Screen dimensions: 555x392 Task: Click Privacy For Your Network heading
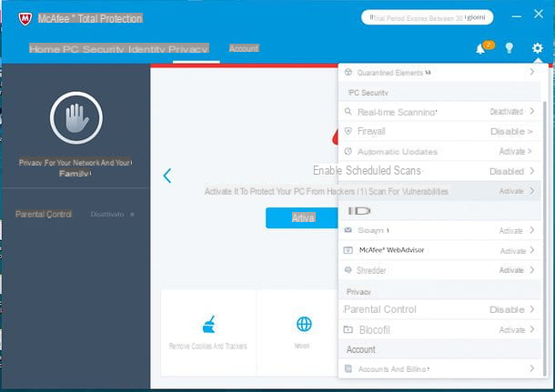click(x=75, y=167)
